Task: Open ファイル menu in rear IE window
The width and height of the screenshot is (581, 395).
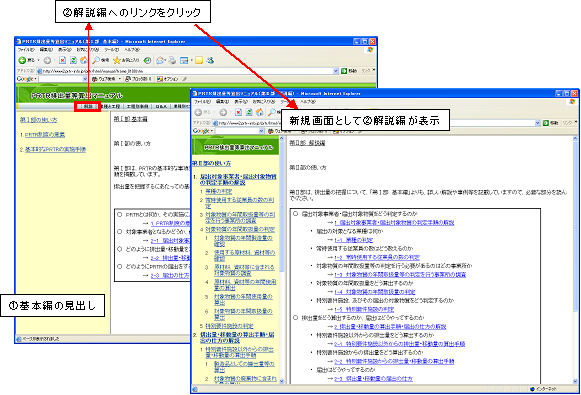Action: click(x=26, y=49)
